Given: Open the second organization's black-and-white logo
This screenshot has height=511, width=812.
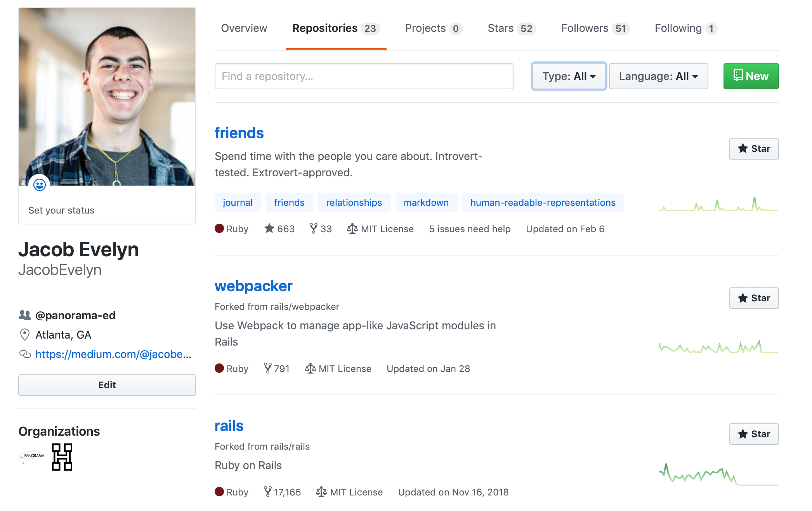Looking at the screenshot, I should coord(62,457).
